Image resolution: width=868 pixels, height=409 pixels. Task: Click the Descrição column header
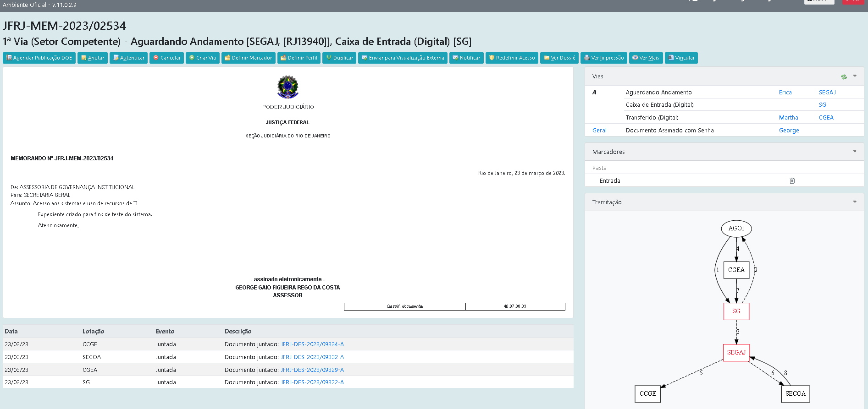point(238,332)
